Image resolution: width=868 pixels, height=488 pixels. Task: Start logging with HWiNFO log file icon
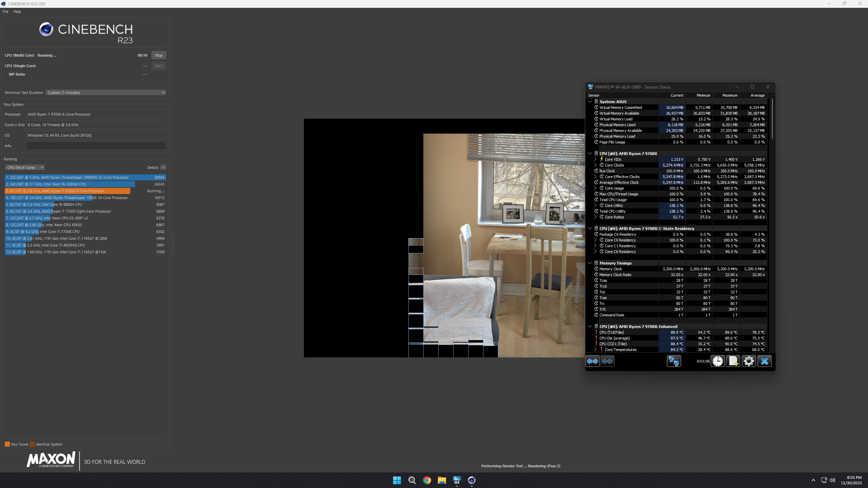click(733, 361)
